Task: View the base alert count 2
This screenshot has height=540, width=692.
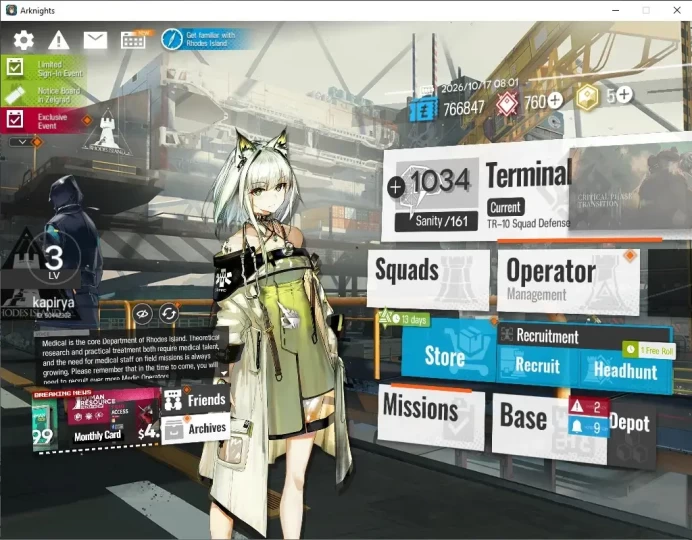Action: 588,406
